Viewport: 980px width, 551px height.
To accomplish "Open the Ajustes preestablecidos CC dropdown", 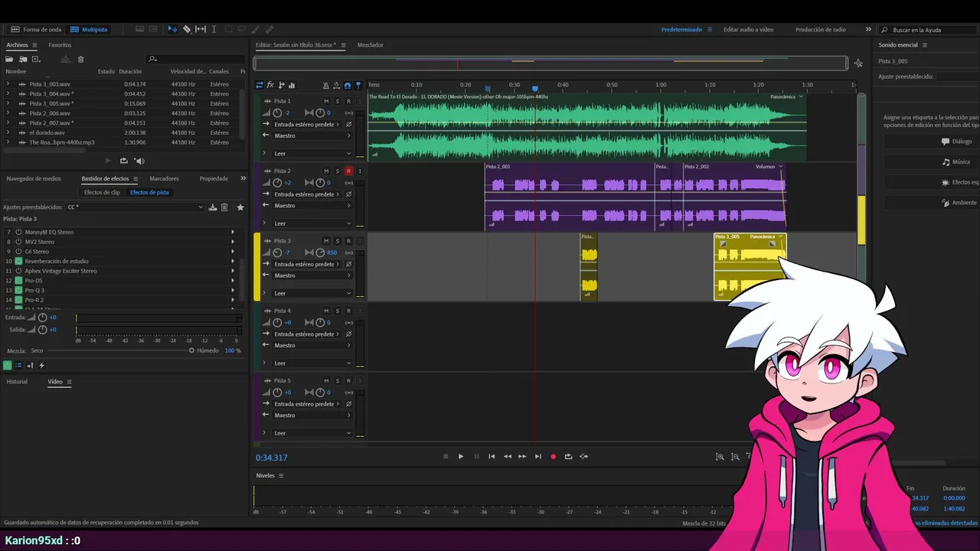I will tap(135, 207).
